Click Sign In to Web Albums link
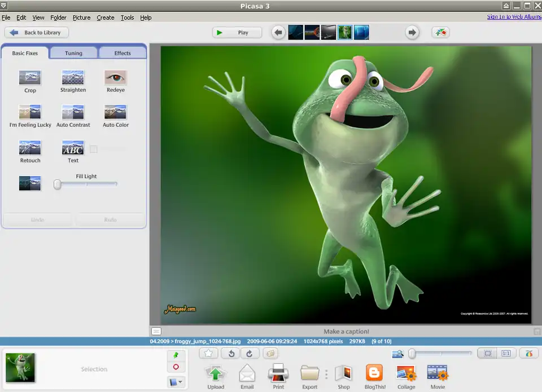 [514, 17]
